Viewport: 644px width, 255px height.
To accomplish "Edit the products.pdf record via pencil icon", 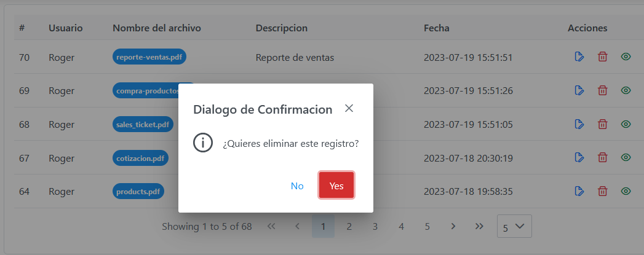I will 579,191.
